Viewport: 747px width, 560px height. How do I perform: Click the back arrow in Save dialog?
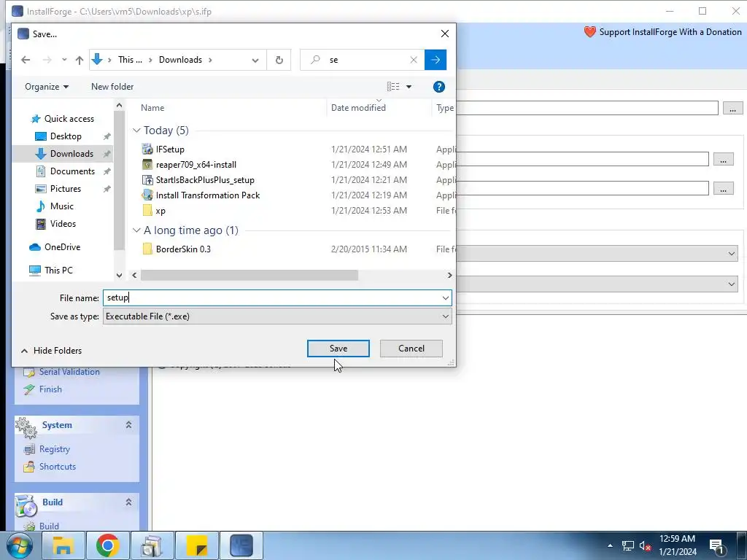click(x=26, y=60)
